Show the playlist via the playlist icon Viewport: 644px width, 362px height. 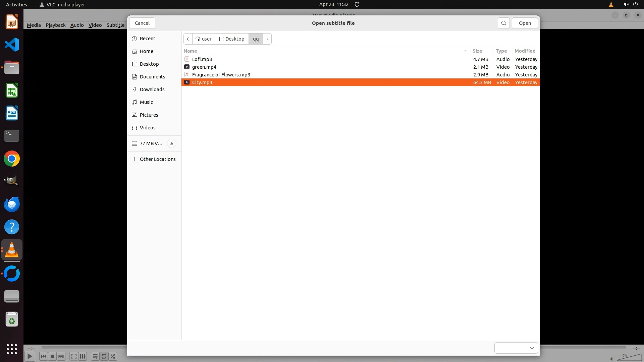[95, 356]
